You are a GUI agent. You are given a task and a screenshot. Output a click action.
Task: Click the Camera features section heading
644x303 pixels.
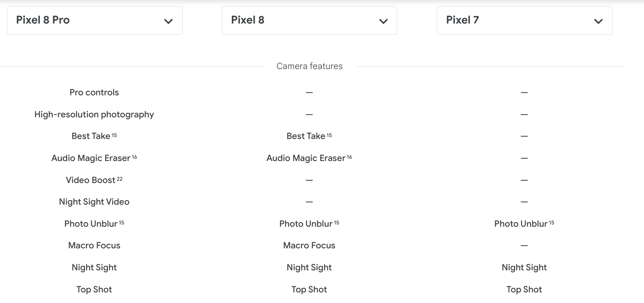click(309, 66)
